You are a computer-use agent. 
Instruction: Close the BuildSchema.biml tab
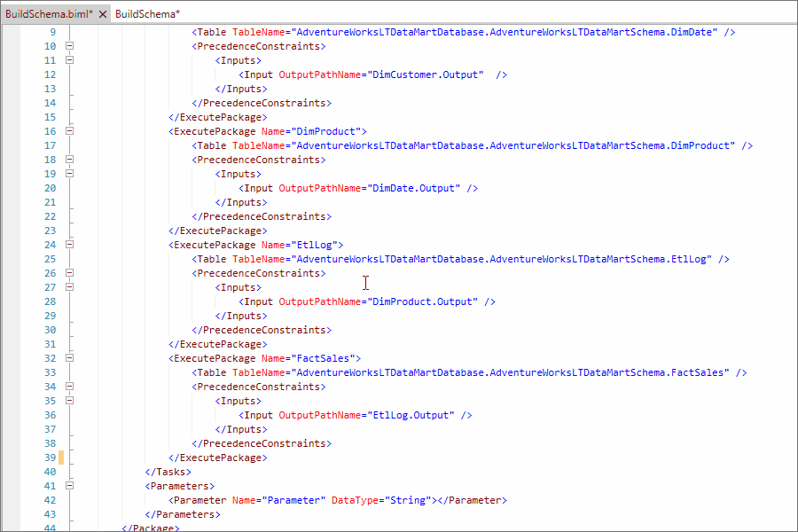tap(103, 14)
